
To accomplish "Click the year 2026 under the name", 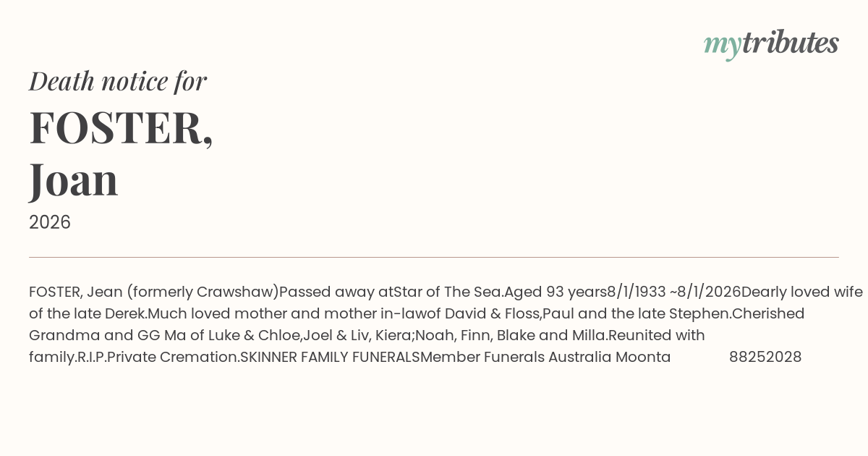I will [50, 222].
